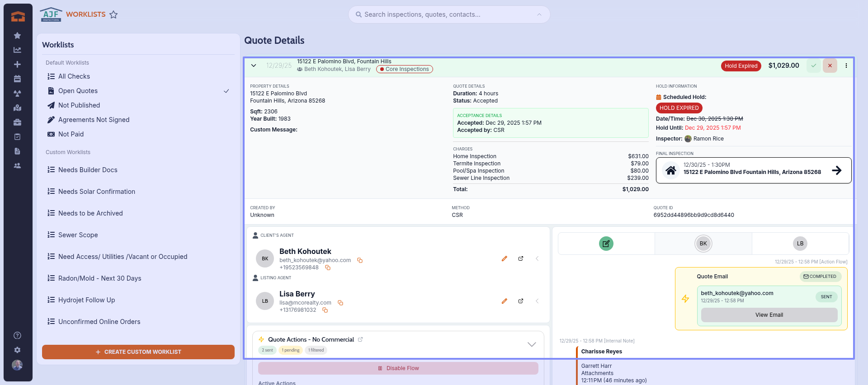868x385 pixels.
Task: Click the red X reject quote icon
Action: [x=830, y=66]
